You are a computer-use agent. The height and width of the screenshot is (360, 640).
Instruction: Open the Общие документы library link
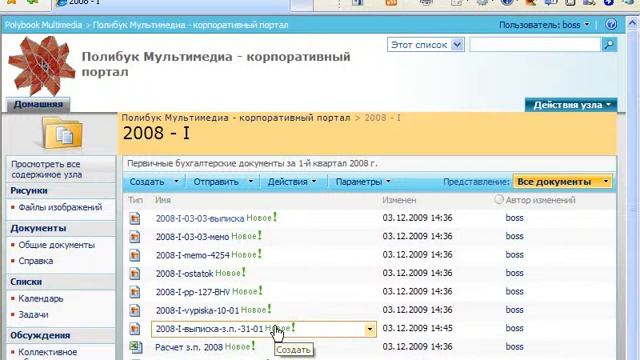pos(57,245)
